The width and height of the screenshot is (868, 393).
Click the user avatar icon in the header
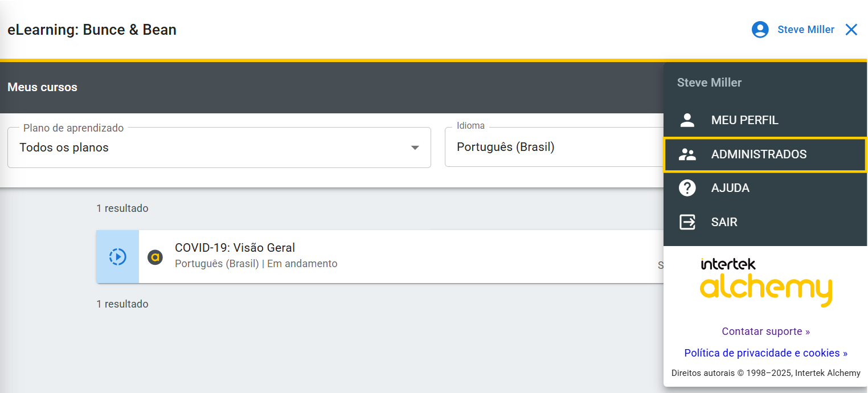pyautogui.click(x=760, y=30)
